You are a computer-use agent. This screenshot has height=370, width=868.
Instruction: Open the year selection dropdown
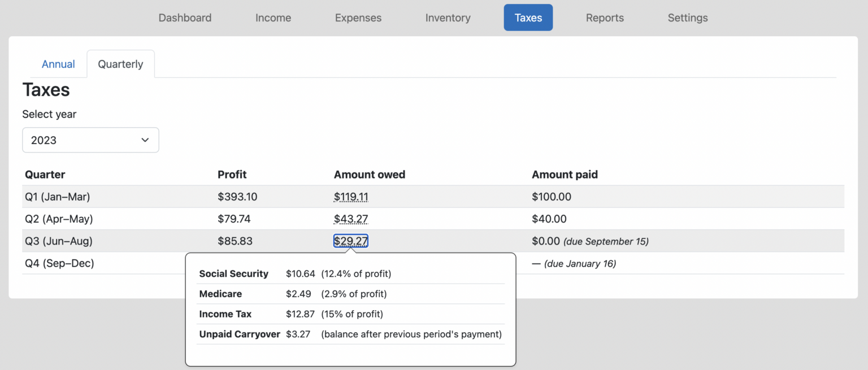(x=90, y=140)
